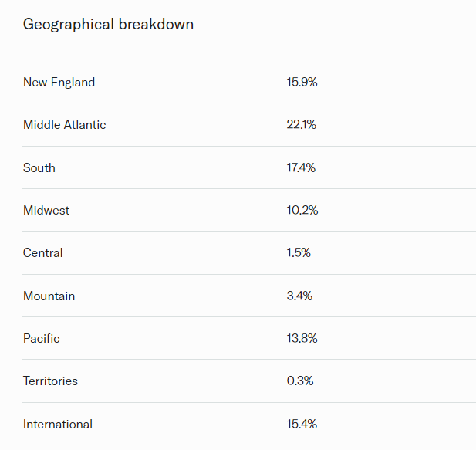Screen dimensions: 476x450
Task: Select the Mountain region label
Action: (x=49, y=296)
